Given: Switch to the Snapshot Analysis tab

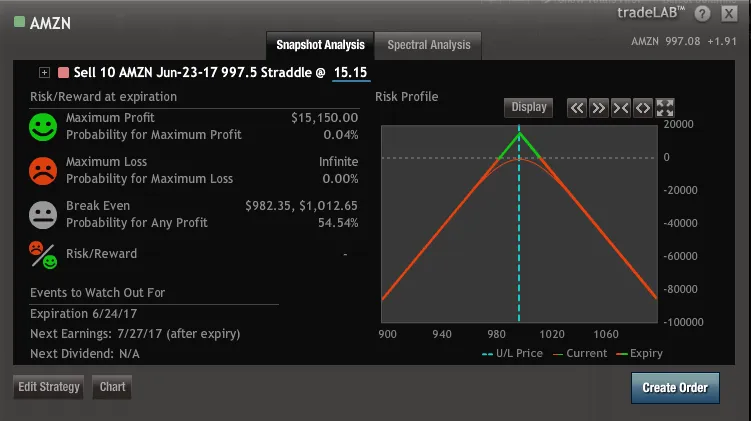Looking at the screenshot, I should [320, 45].
